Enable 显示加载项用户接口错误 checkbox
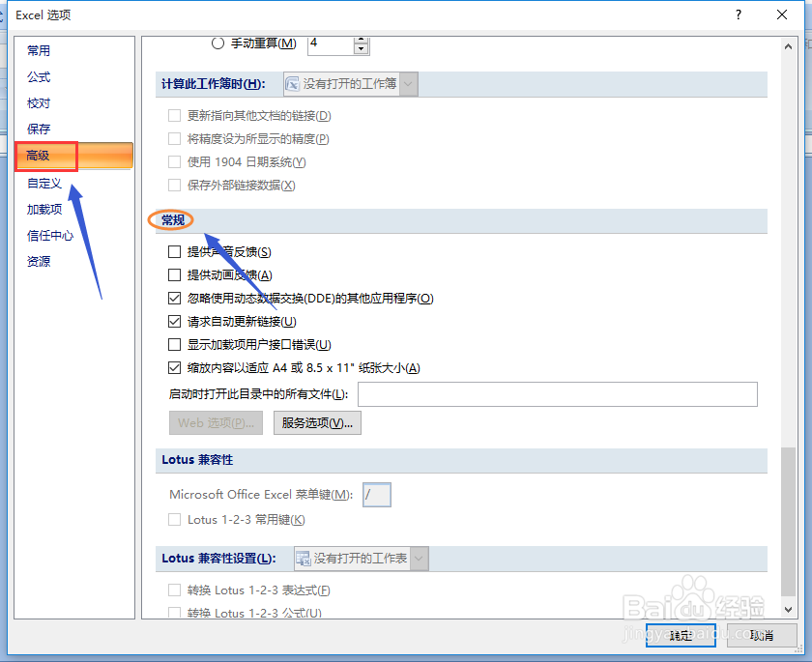The width and height of the screenshot is (812, 662). [175, 345]
